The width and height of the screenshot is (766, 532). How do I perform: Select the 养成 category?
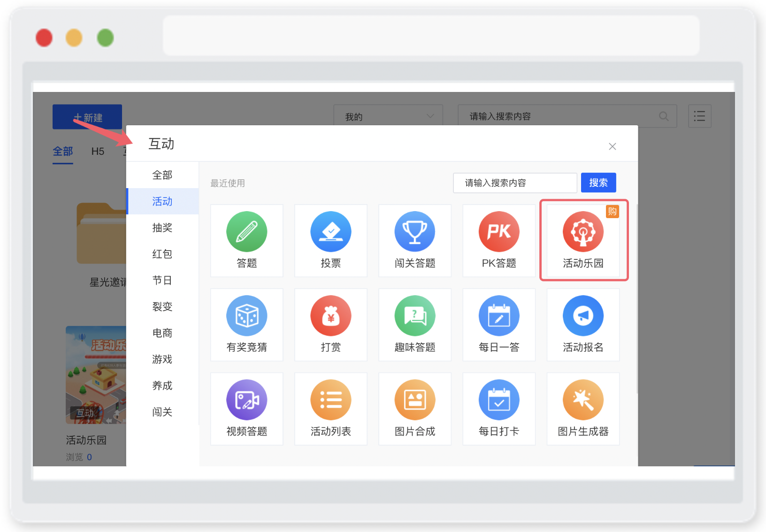pos(162,385)
